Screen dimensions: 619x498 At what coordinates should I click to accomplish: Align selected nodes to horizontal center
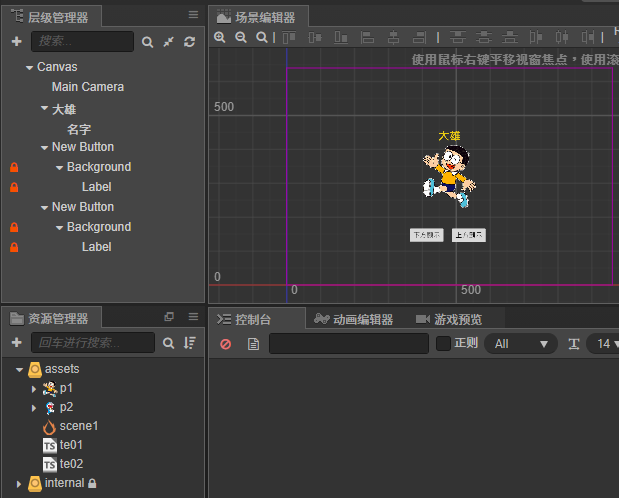(x=393, y=38)
